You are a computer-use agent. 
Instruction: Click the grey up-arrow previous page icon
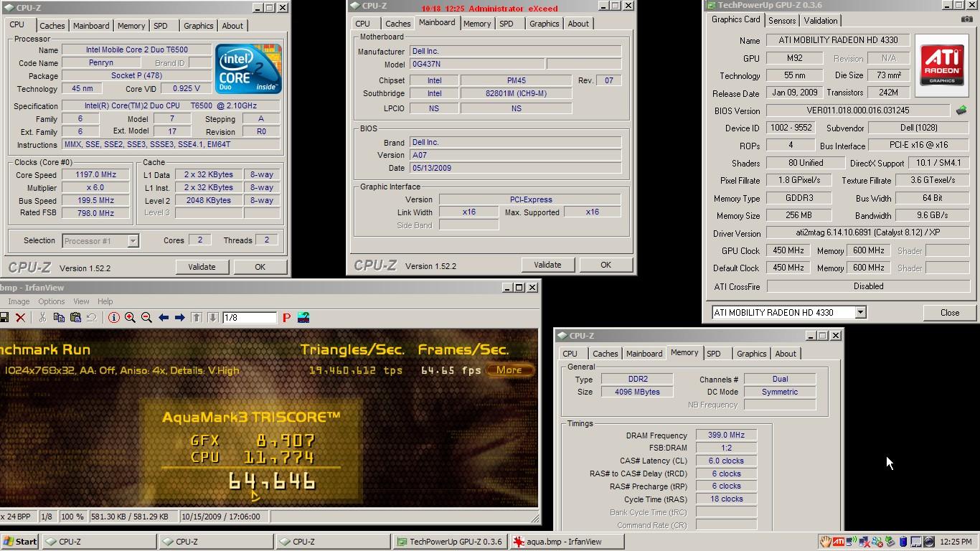(x=197, y=318)
